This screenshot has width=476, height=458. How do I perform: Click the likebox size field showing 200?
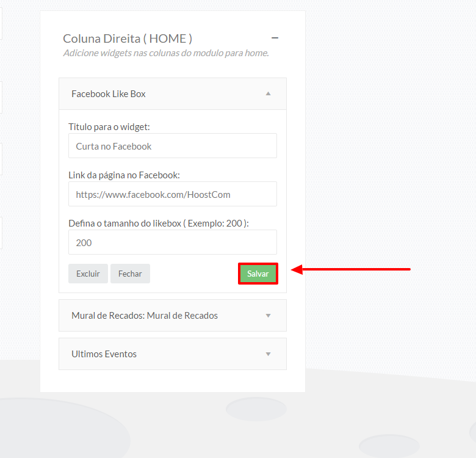click(173, 242)
